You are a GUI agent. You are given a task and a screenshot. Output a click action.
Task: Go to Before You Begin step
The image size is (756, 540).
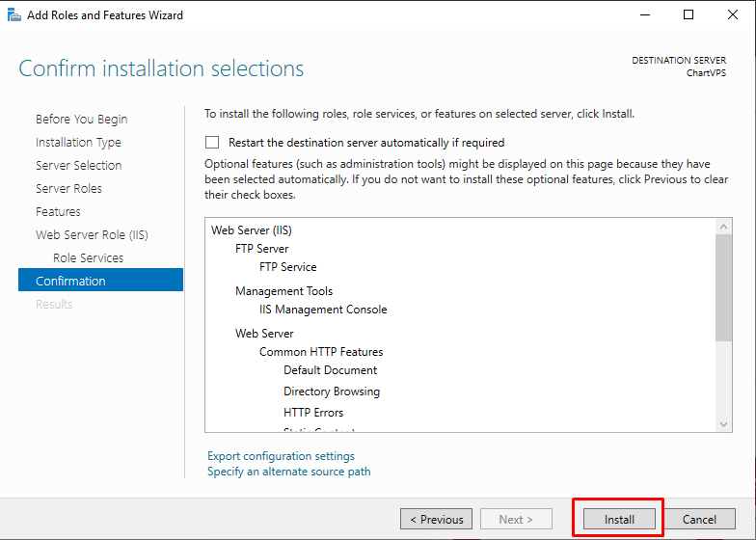tap(81, 120)
